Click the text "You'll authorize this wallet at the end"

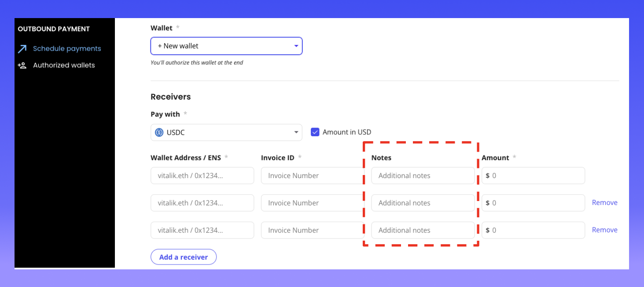click(x=197, y=63)
